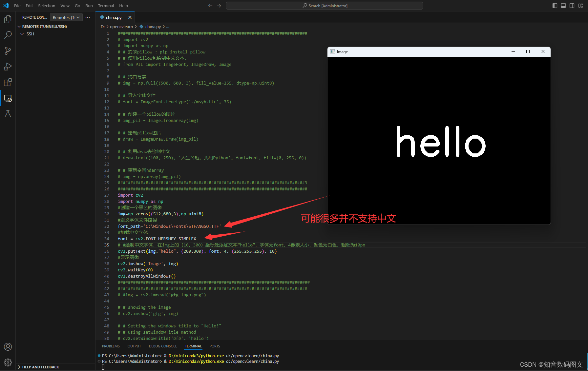Open the Run and Debug view
The width and height of the screenshot is (588, 371).
click(x=8, y=67)
